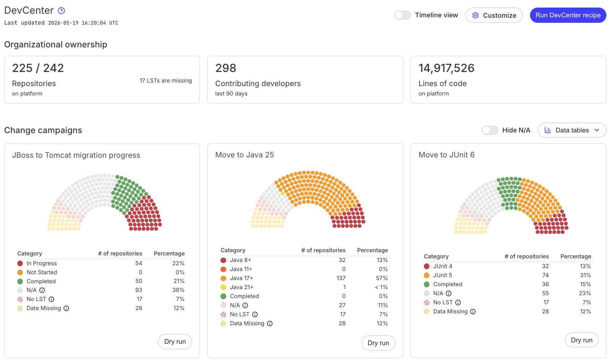This screenshot has height=364, width=614.
Task: Click the Not Started legend dot
Action: (x=20, y=272)
